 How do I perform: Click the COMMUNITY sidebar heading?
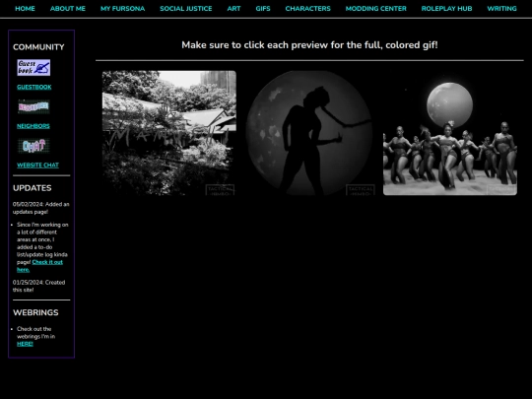pyautogui.click(x=38, y=47)
